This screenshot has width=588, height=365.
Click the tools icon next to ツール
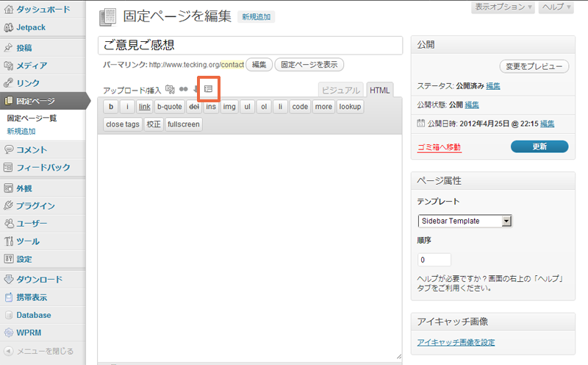(8, 241)
